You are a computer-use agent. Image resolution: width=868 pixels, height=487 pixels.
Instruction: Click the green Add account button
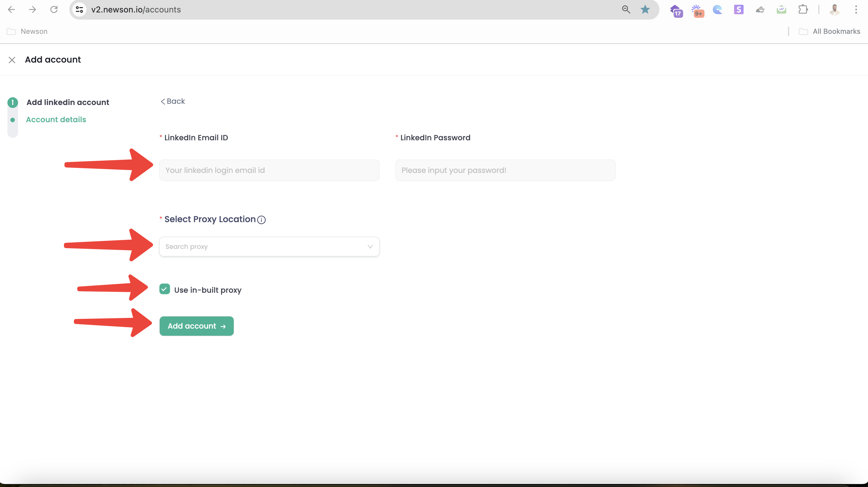point(196,326)
